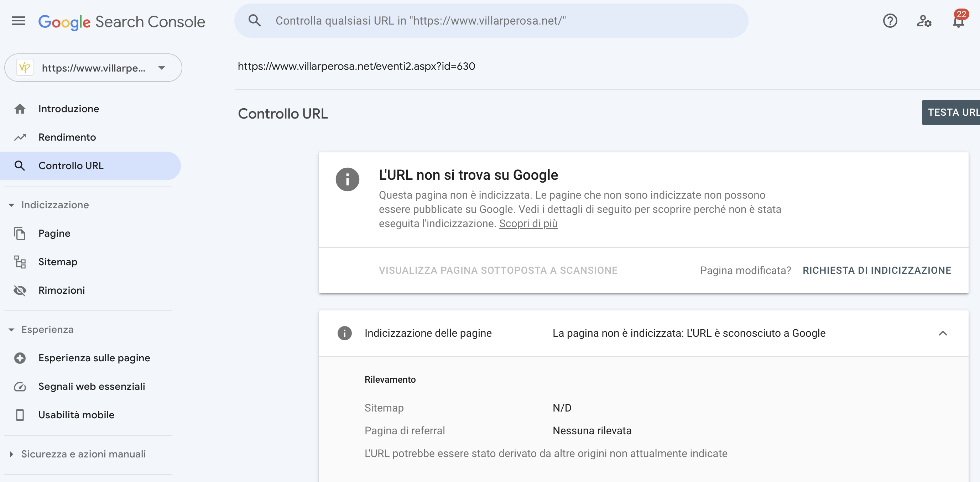Open the hamburger main menu
980x482 pixels.
point(18,21)
